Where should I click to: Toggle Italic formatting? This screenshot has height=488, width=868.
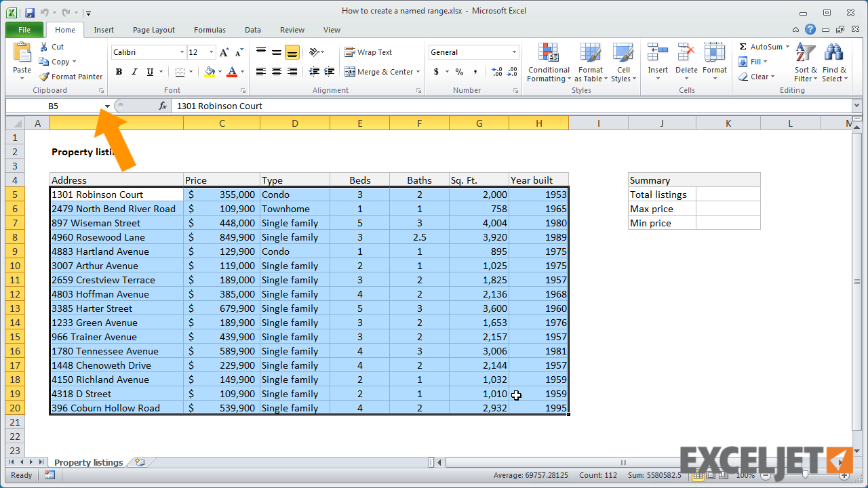(x=134, y=72)
